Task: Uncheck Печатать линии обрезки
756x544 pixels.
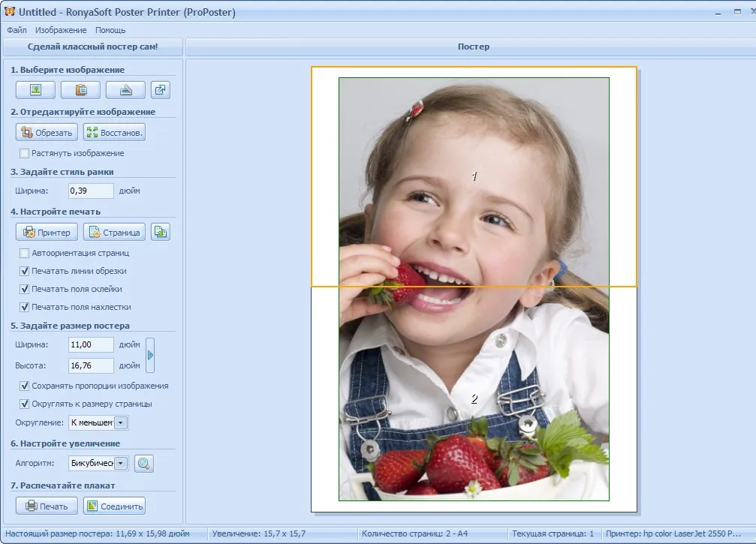Action: (24, 271)
